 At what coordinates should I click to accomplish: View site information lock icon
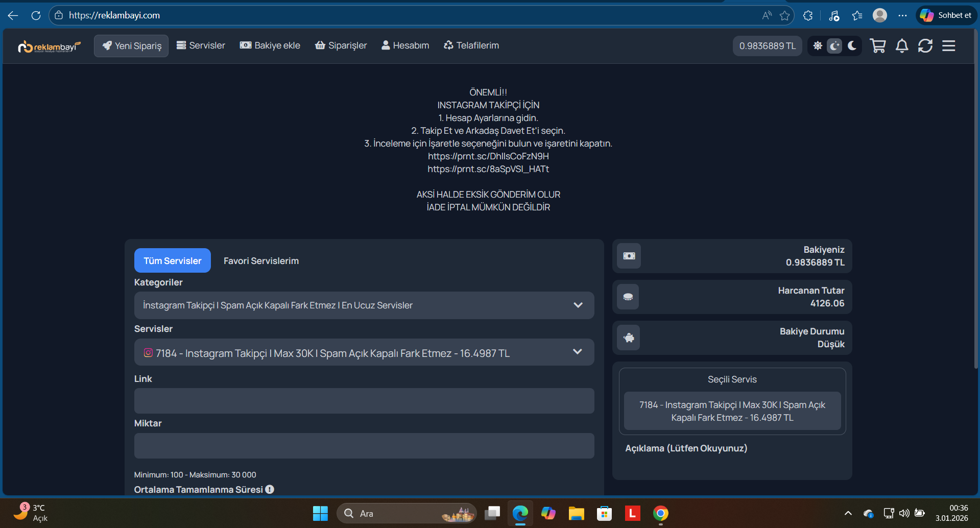click(59, 15)
